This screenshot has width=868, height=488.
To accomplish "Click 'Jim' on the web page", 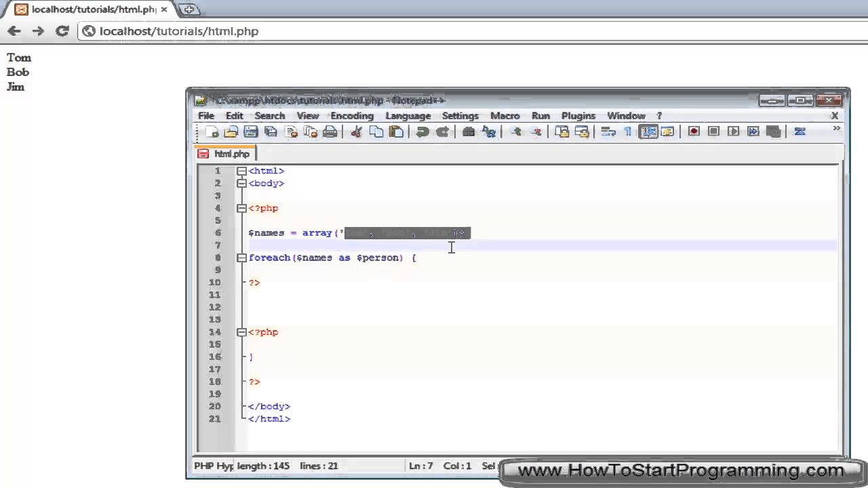I will coord(16,87).
